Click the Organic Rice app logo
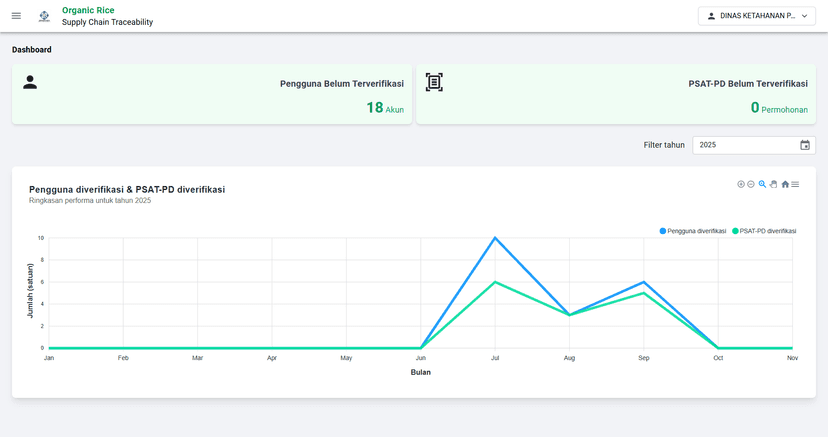The height and width of the screenshot is (437, 828). pos(44,16)
